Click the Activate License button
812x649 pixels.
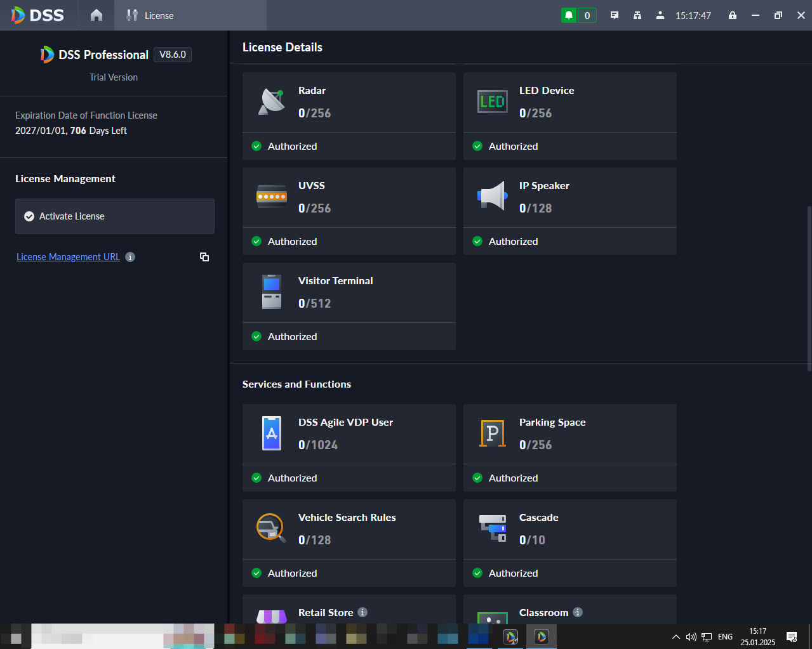[x=115, y=216]
